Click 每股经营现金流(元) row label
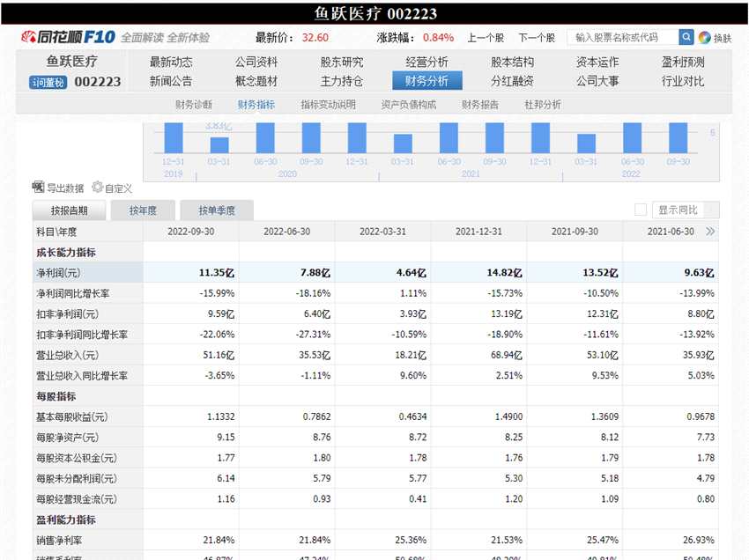 [x=77, y=499]
